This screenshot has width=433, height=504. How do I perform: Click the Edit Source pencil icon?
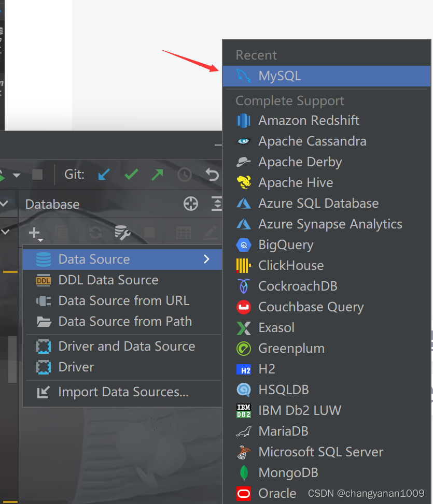pos(211,233)
